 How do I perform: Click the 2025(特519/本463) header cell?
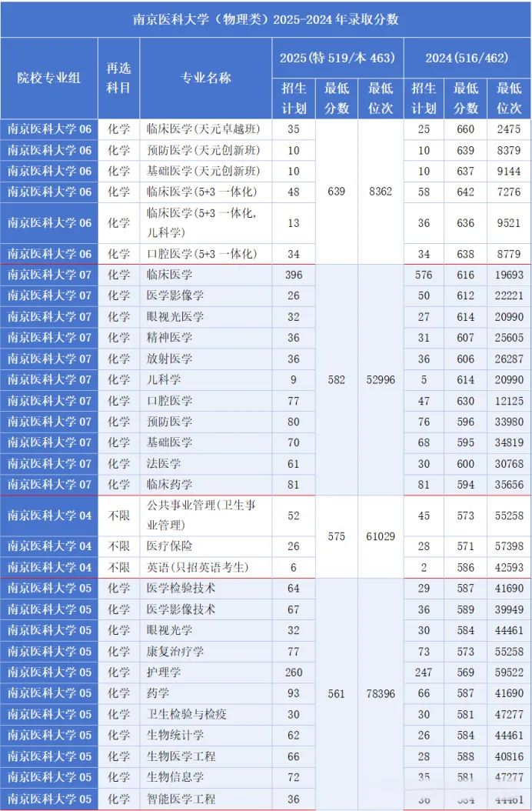tap(337, 58)
